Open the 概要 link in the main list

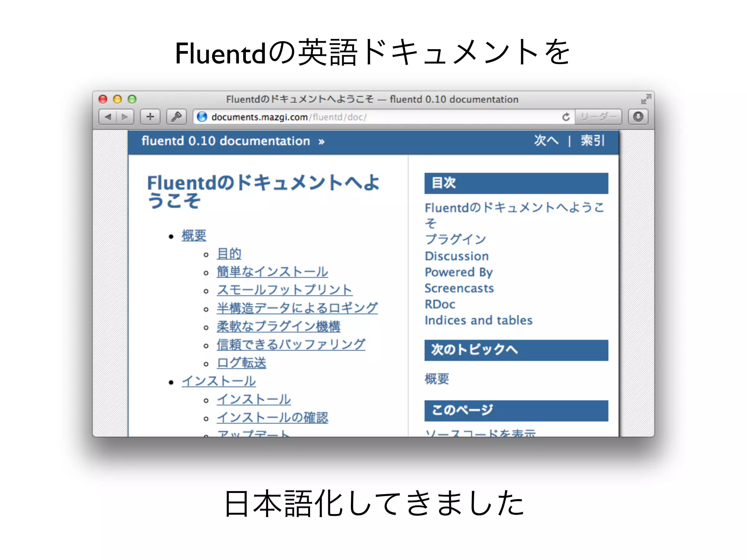pos(194,236)
